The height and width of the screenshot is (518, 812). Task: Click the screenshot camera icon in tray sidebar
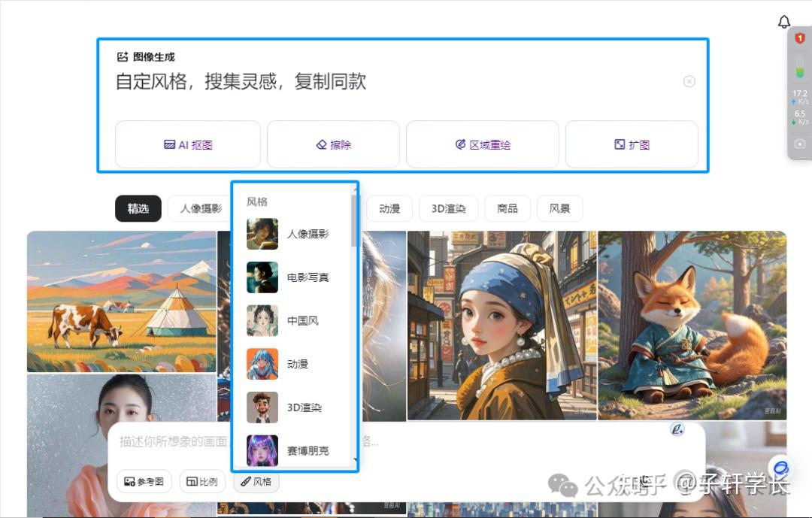799,144
